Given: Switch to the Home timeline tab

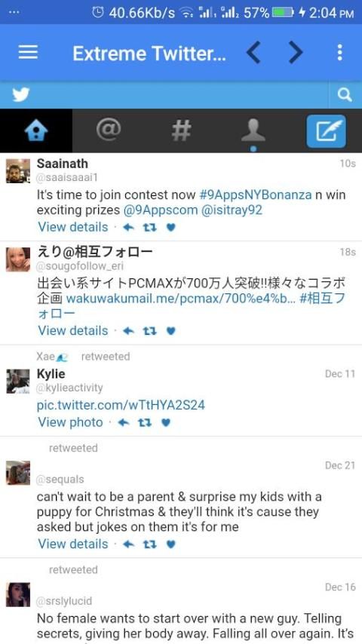Looking at the screenshot, I should 36,131.
